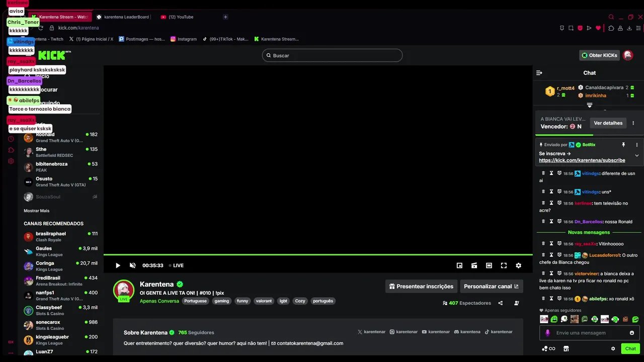This screenshot has height=362, width=644.
Task: Open recommended channel FrediBrasil
Action: [61, 281]
